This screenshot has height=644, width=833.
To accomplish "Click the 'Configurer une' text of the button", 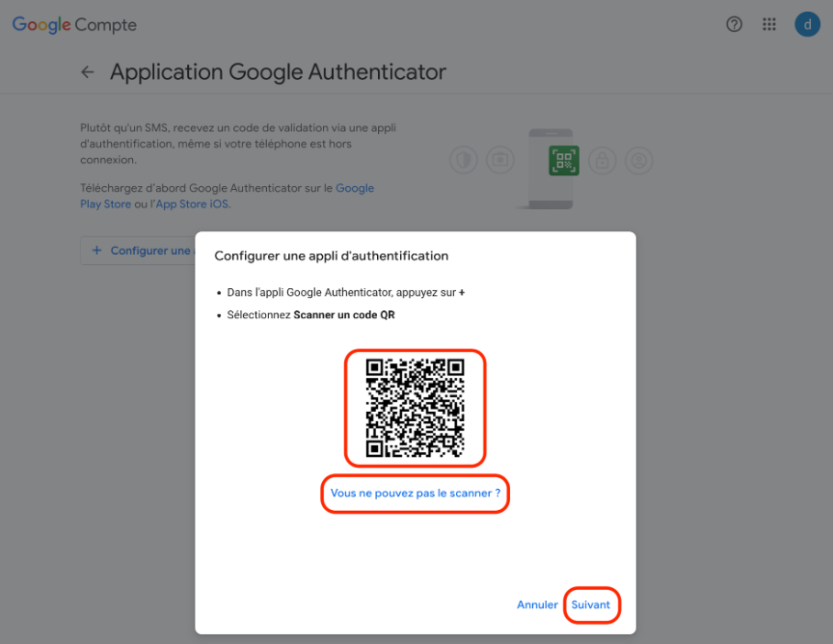I will coord(150,251).
